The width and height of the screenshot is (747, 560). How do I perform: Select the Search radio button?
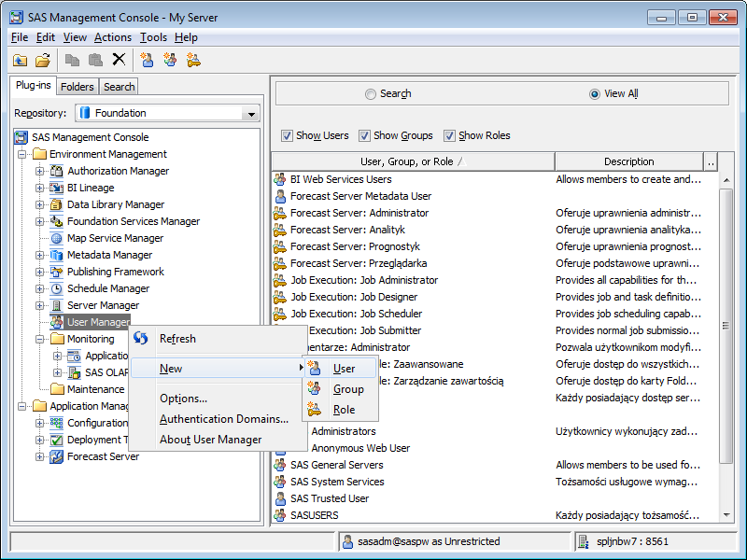click(x=370, y=94)
